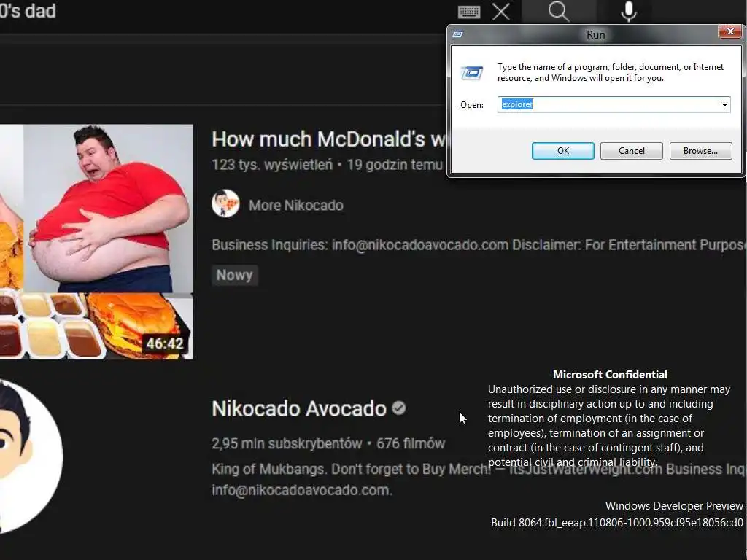Close the Run dialog
Screen dimensions: 747x560
click(729, 32)
